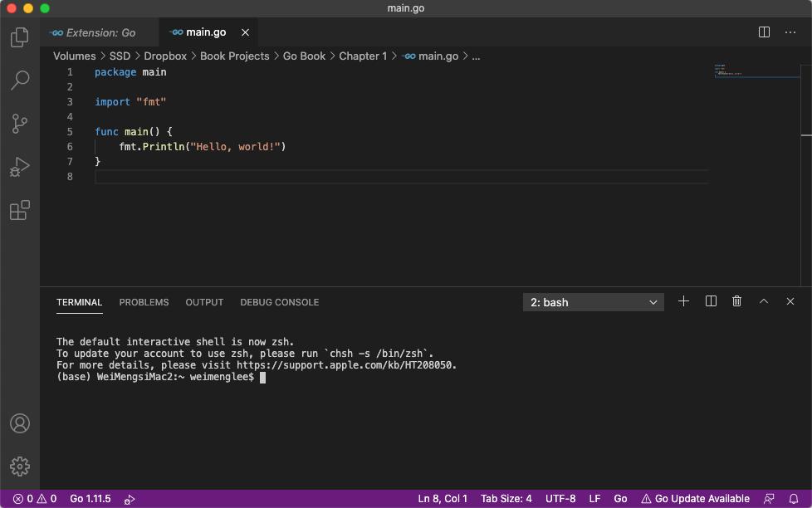The height and width of the screenshot is (508, 812).
Task: Split the terminal pane
Action: pyautogui.click(x=711, y=301)
